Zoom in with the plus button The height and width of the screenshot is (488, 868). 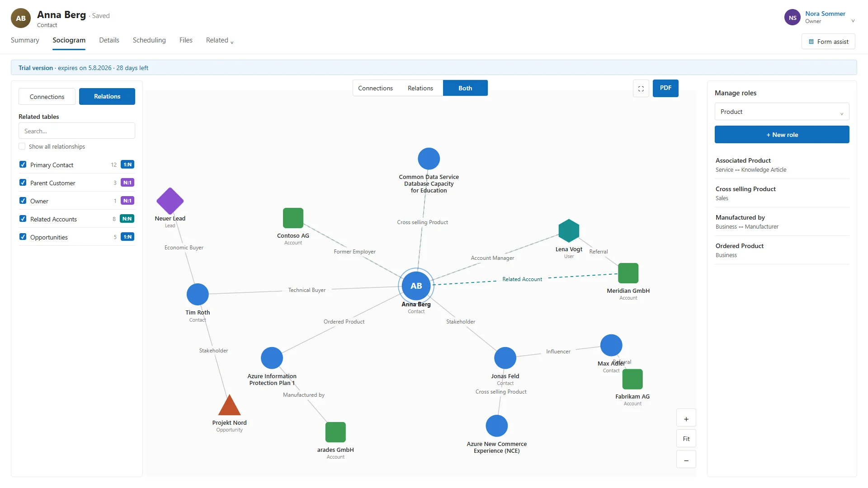pyautogui.click(x=686, y=419)
